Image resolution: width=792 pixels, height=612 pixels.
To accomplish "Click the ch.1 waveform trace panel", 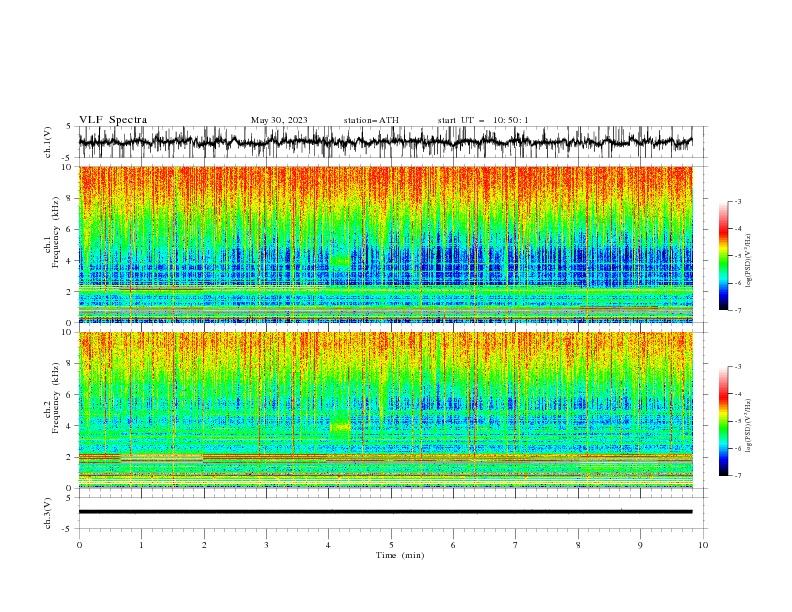I will click(x=385, y=142).
